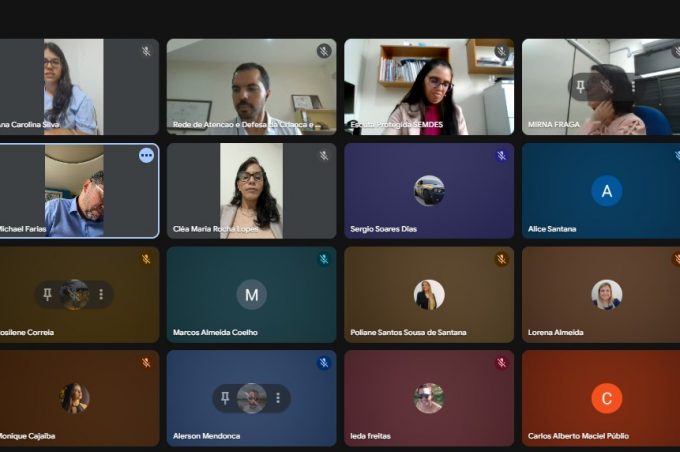Screen dimensions: 680x452
Task: Open more options on Rosilene Correia tile
Action: pyautogui.click(x=101, y=295)
